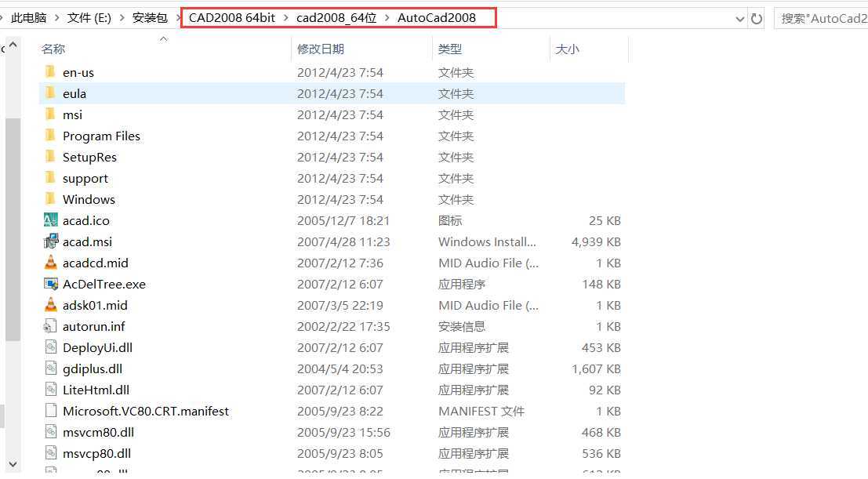Click the AcDelTree.exe application icon
The width and height of the screenshot is (868, 479).
click(x=50, y=284)
